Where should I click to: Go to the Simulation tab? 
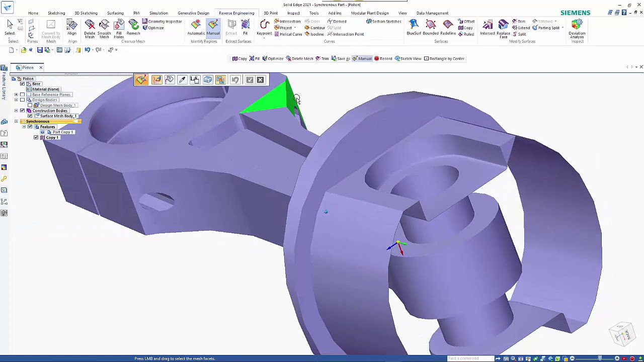tap(158, 13)
